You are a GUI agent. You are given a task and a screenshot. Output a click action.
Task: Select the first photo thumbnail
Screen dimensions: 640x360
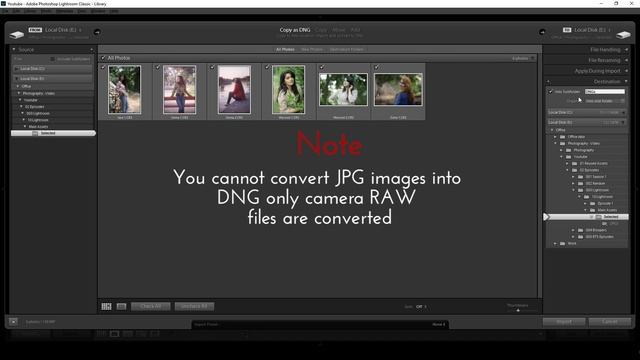pyautogui.click(x=124, y=89)
